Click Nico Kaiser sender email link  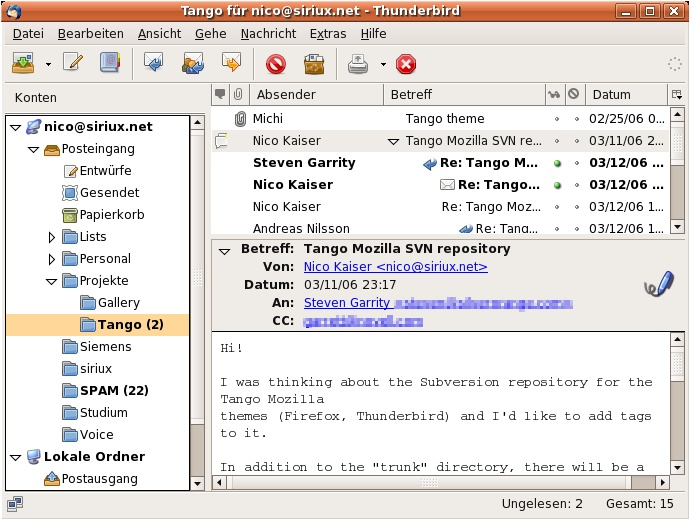coord(396,267)
